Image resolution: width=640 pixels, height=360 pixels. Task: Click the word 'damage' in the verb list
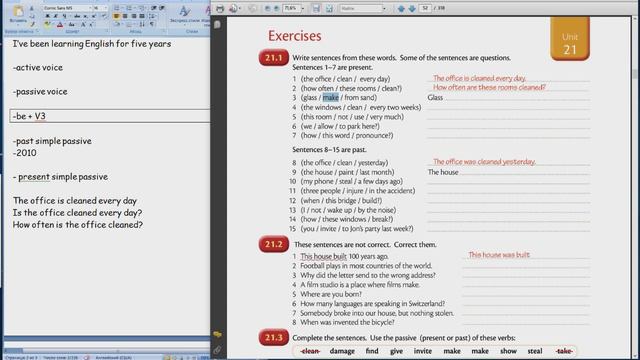(x=342, y=351)
